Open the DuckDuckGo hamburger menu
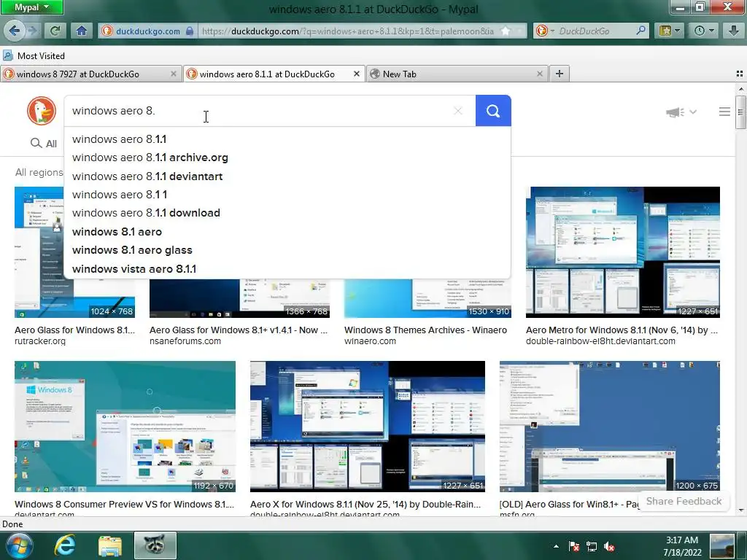This screenshot has width=747, height=560. click(x=724, y=112)
